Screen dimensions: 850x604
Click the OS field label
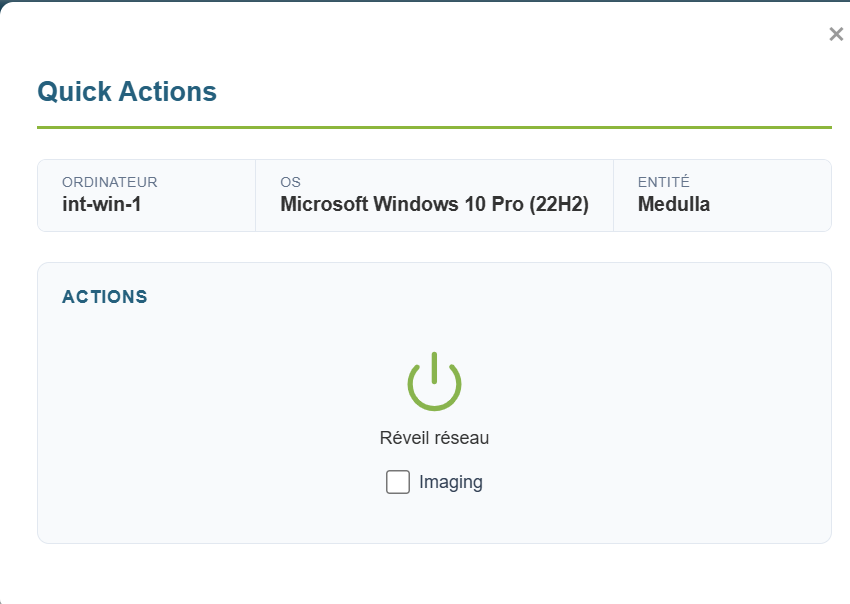point(290,182)
